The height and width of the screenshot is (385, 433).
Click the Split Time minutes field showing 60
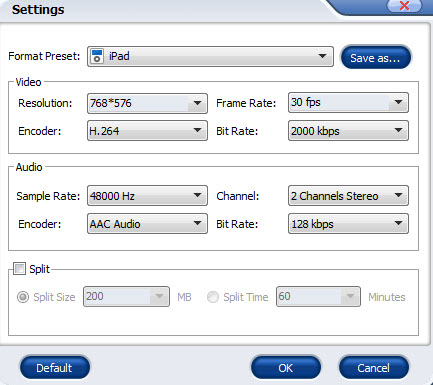[x=318, y=296]
